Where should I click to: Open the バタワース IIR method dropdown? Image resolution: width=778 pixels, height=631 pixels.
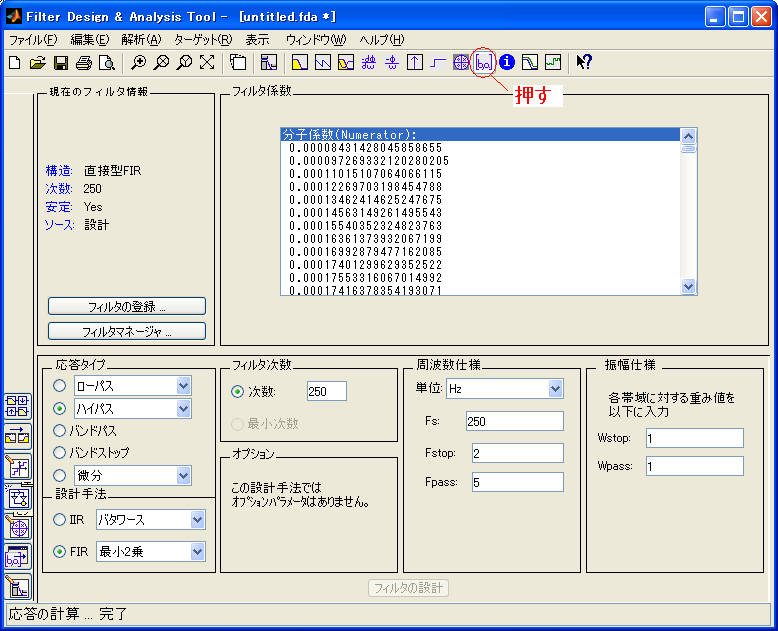coord(197,520)
